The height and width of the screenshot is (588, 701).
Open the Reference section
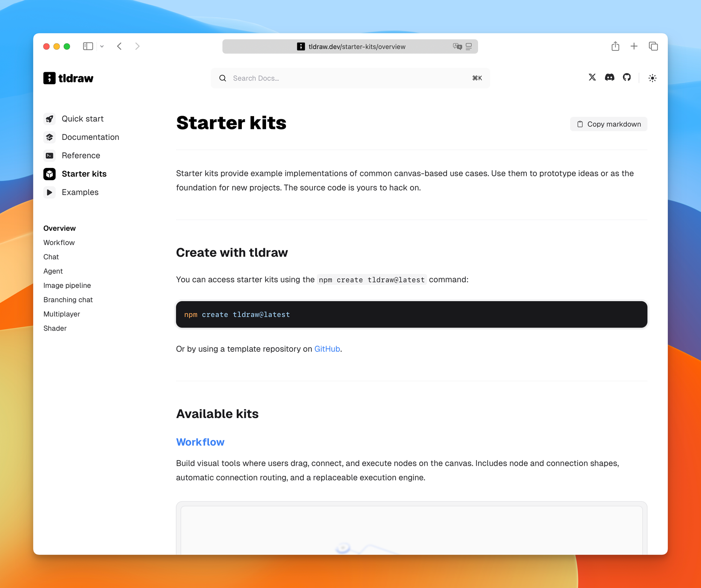pyautogui.click(x=81, y=156)
